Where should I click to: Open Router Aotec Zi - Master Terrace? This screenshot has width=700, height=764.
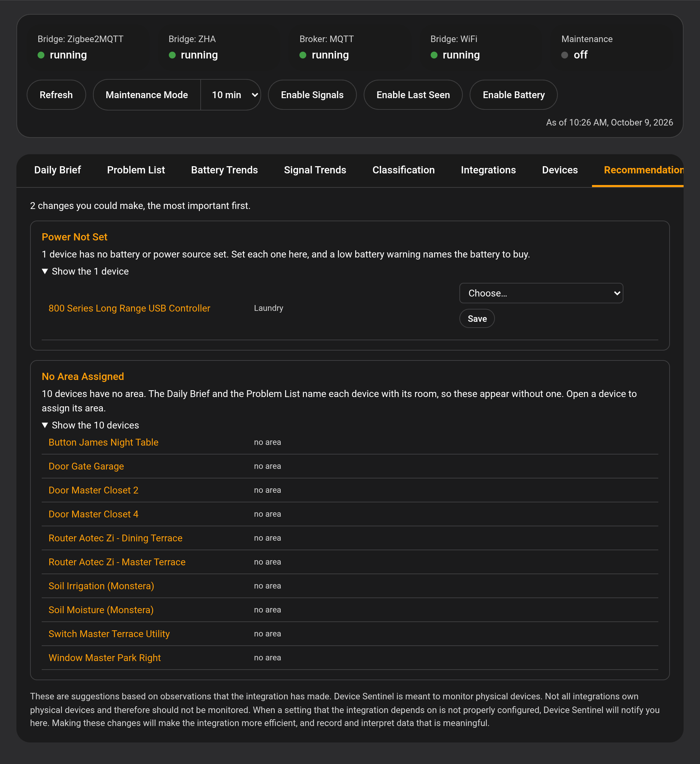tap(117, 562)
